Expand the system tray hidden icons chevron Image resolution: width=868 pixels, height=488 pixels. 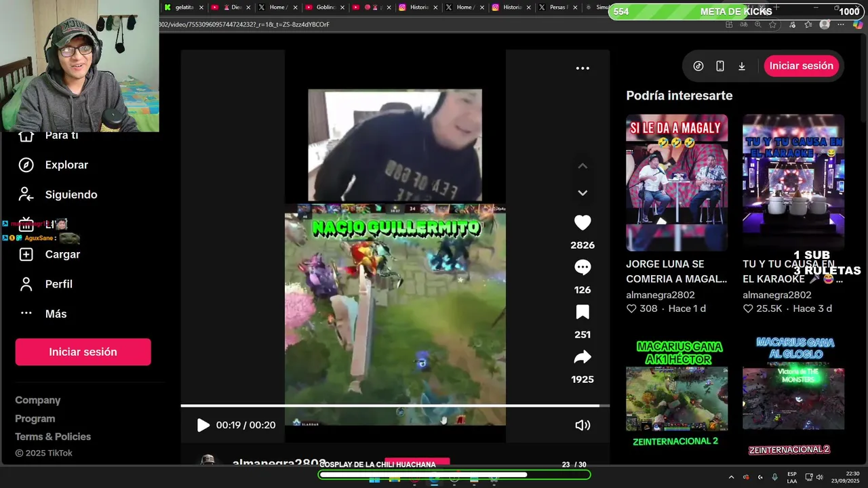pos(731,477)
